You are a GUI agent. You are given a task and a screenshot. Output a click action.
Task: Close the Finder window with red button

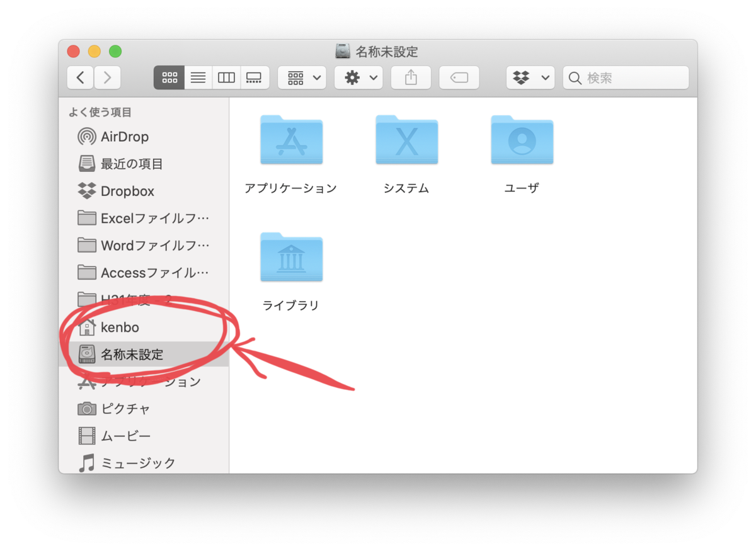click(74, 52)
